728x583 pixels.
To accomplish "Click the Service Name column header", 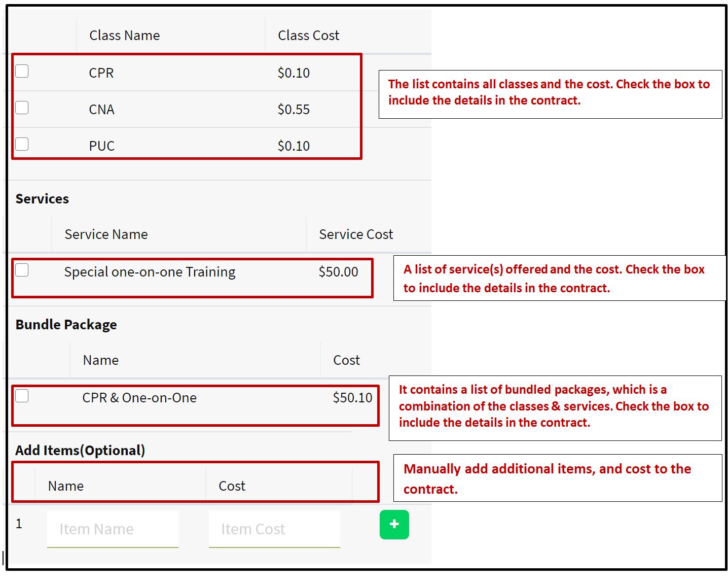I will 106,234.
